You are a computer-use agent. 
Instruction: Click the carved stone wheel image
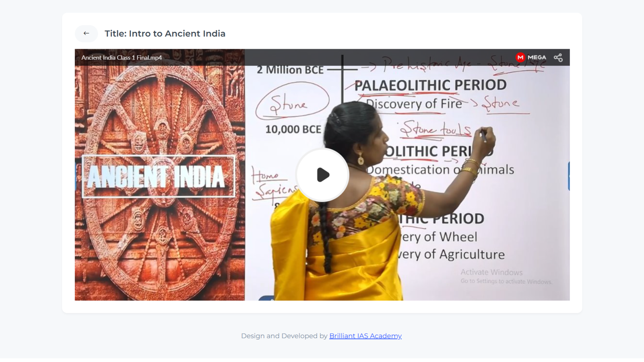tap(160, 175)
